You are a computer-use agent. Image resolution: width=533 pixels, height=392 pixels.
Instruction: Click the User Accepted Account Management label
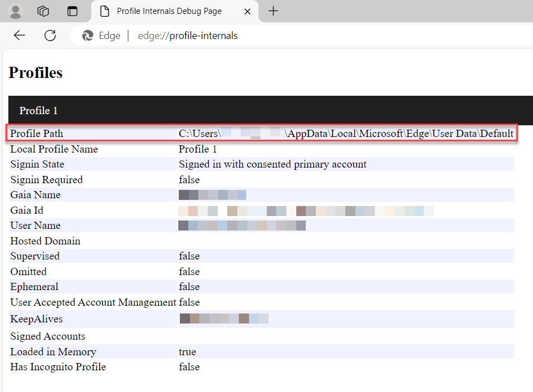click(93, 302)
